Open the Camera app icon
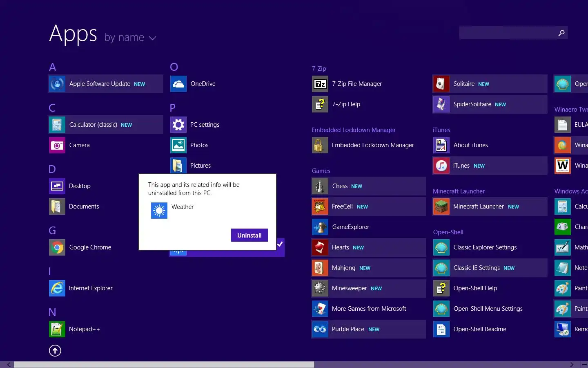588x368 pixels. pos(57,145)
